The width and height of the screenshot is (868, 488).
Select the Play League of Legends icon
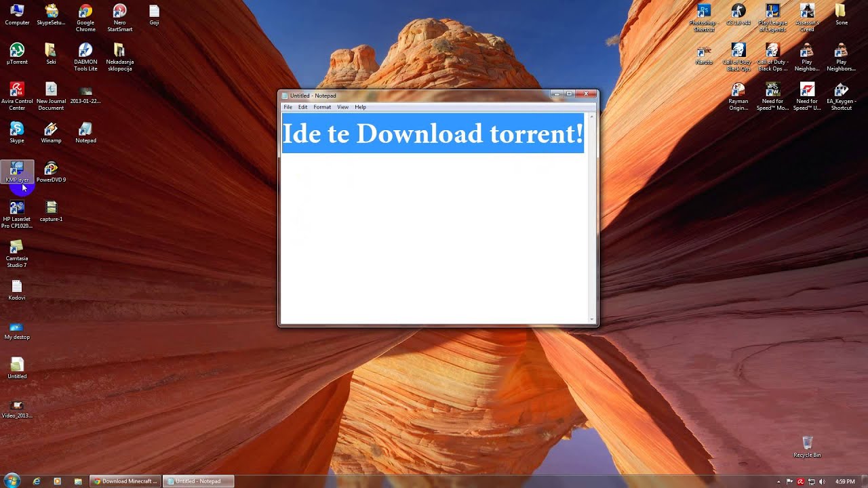point(772,18)
